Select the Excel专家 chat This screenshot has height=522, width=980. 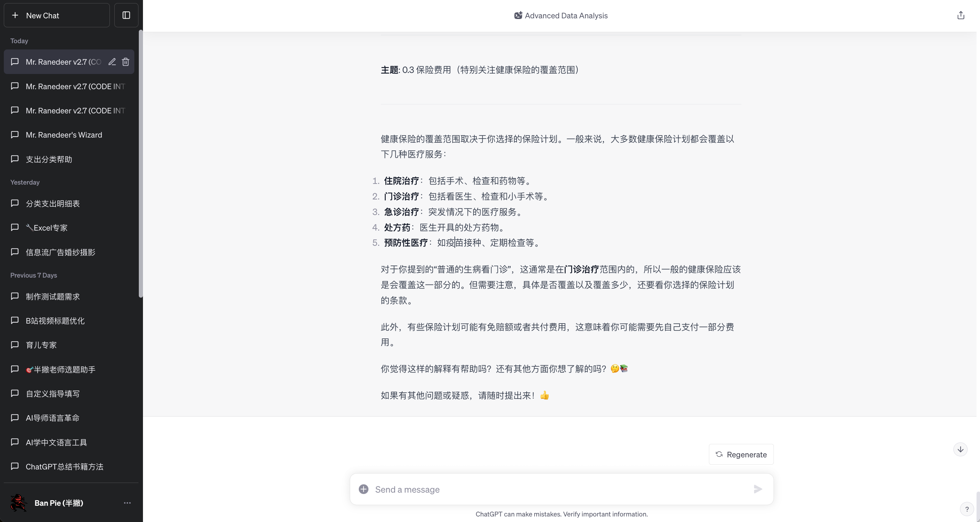(x=46, y=228)
